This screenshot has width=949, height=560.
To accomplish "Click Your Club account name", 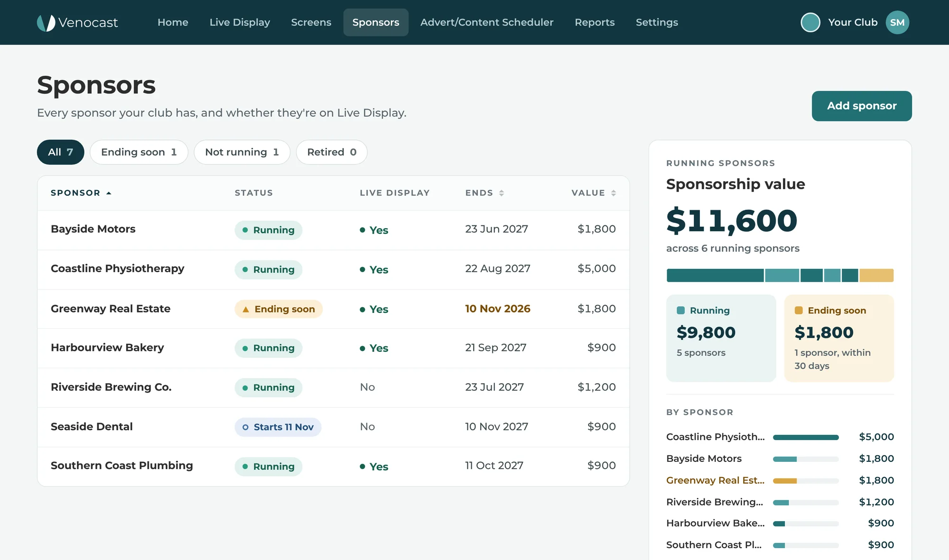I will (x=853, y=22).
